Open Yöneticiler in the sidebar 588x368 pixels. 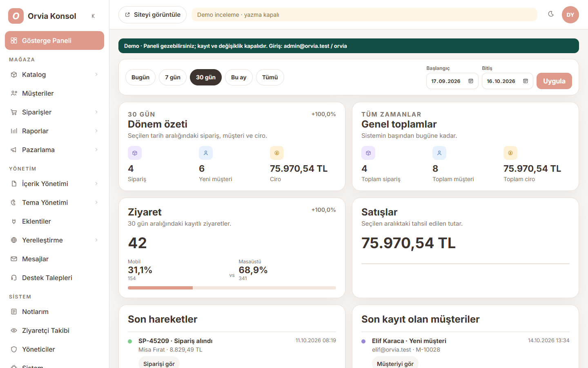(54, 349)
